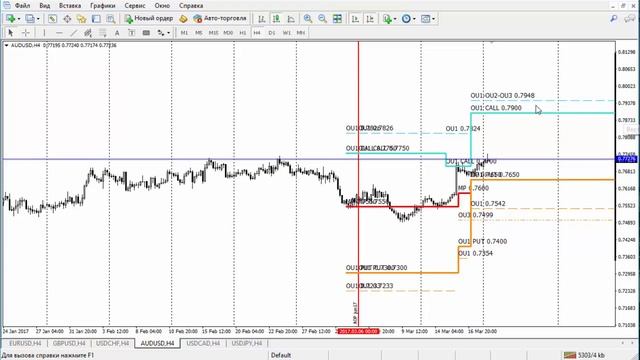Screen dimensions: 640x360
Task: Open the Templates icon
Action: click(425, 18)
